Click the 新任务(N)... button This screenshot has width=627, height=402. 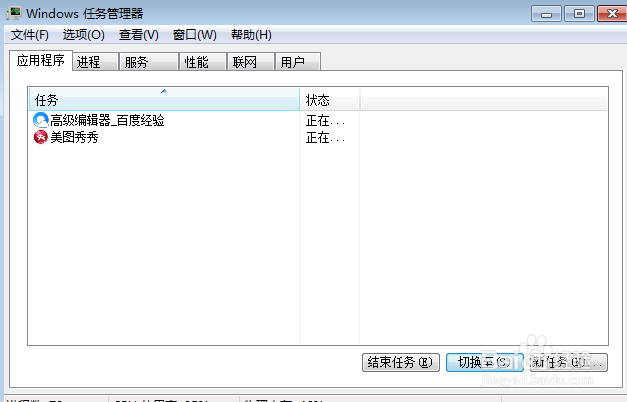point(568,362)
